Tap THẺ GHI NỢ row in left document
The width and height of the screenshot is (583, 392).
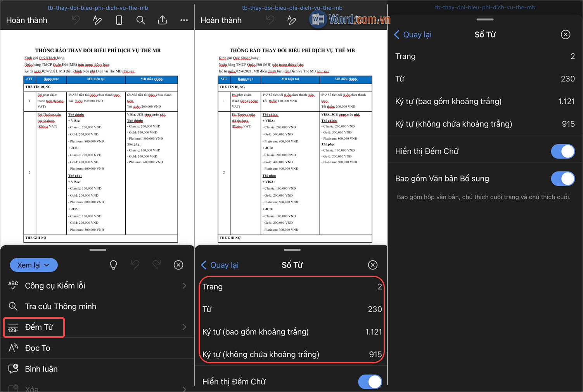click(x=101, y=238)
